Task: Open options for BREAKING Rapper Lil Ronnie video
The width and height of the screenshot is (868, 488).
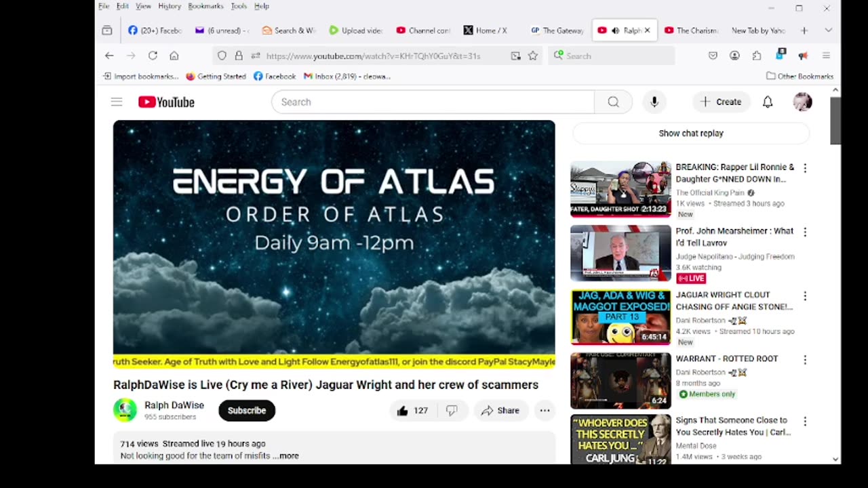Action: (805, 168)
